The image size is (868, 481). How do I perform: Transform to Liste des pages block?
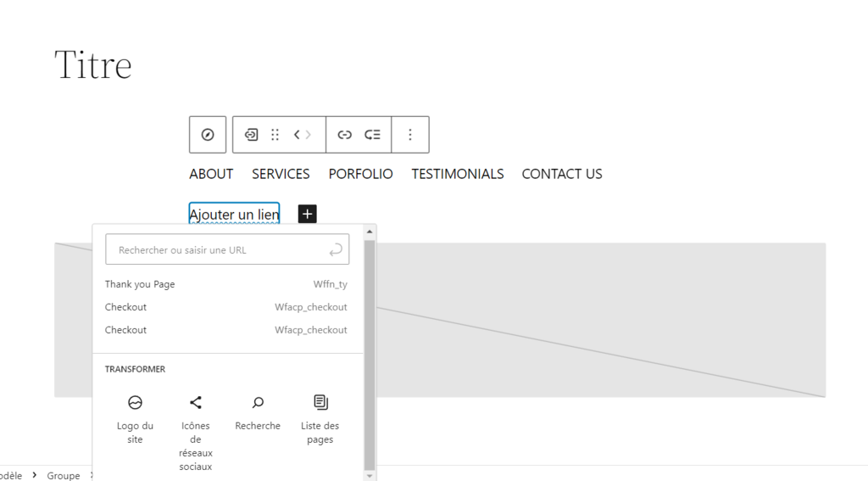pyautogui.click(x=320, y=418)
